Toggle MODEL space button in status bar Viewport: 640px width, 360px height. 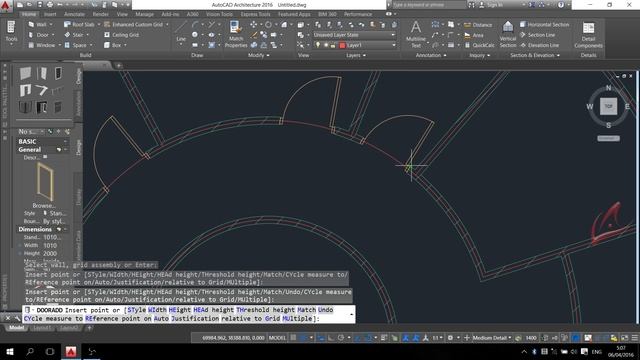[277, 338]
